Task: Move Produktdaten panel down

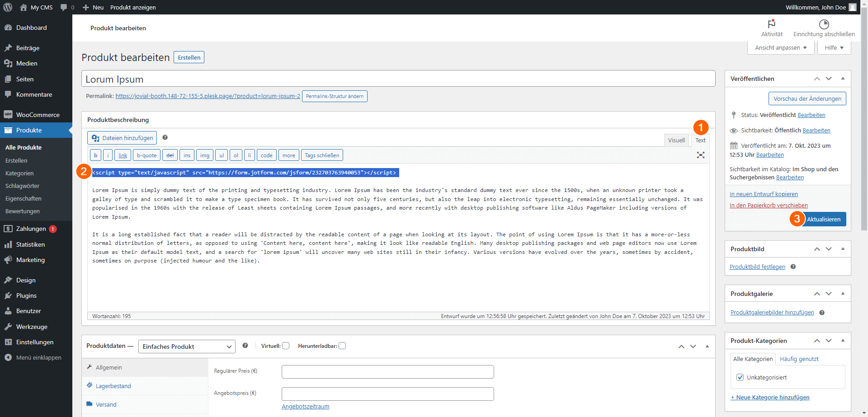Action: 693,347
